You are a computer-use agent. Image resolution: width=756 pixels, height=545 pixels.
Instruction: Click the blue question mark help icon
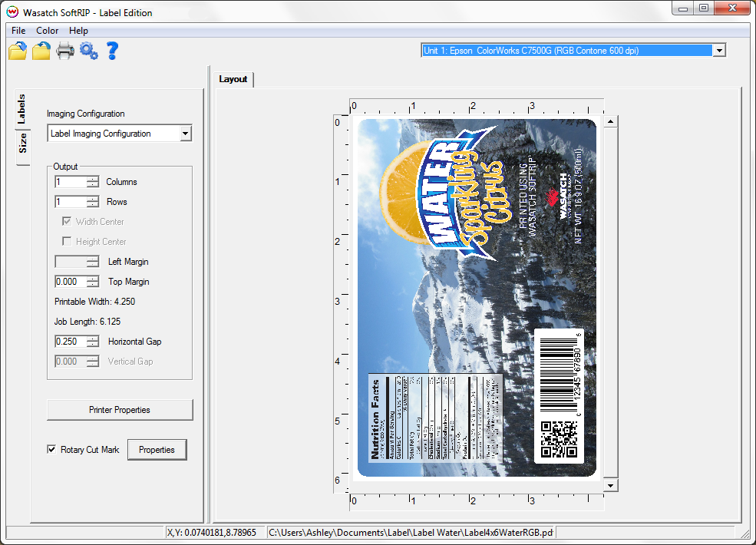point(112,51)
